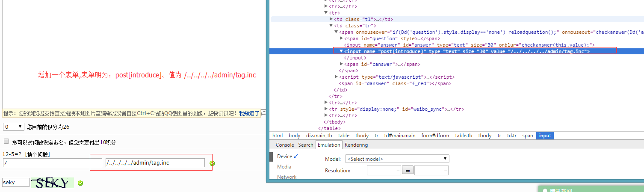Click the first Resolution width field
Screen dimensions: 644x192
coord(384,171)
